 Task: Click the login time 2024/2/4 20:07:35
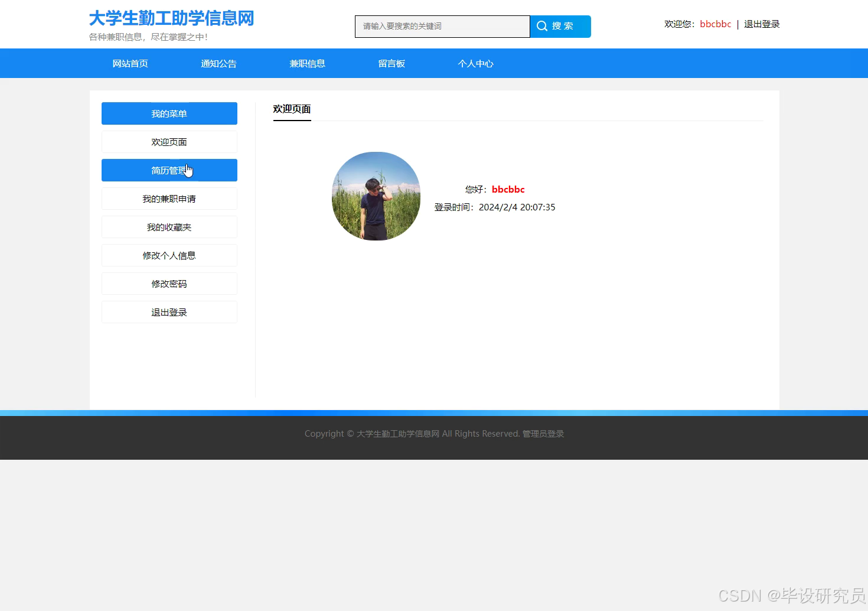pos(517,207)
